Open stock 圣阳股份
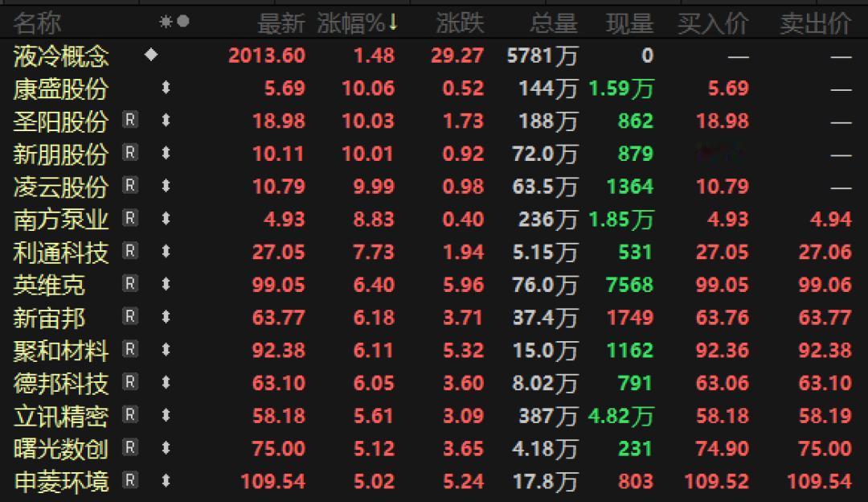Viewport: 868px width, 502px height. [x=61, y=122]
